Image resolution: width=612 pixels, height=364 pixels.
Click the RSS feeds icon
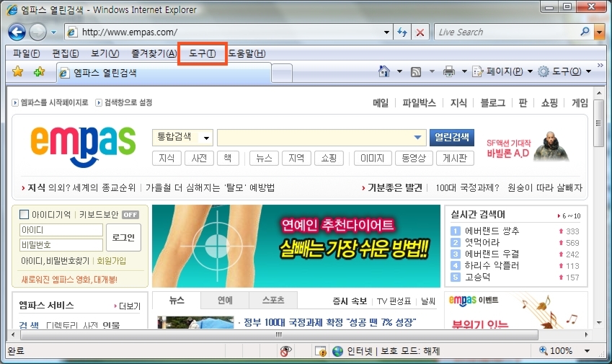[x=416, y=71]
